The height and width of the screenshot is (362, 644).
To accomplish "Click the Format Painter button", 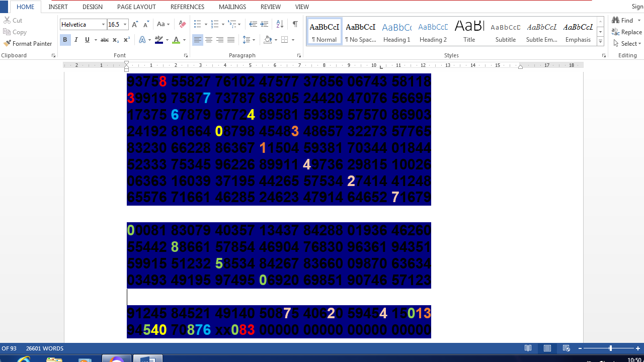I will click(x=28, y=44).
